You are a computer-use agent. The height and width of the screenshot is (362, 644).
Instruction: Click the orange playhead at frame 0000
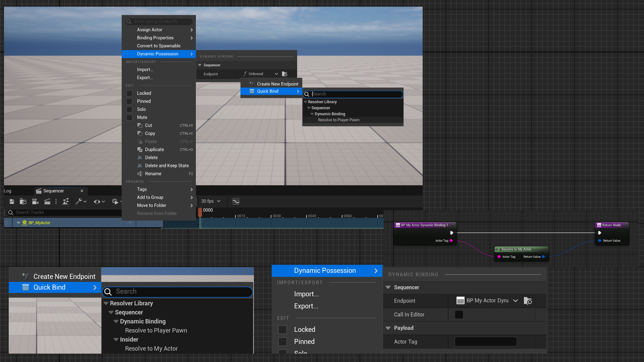tap(200, 212)
